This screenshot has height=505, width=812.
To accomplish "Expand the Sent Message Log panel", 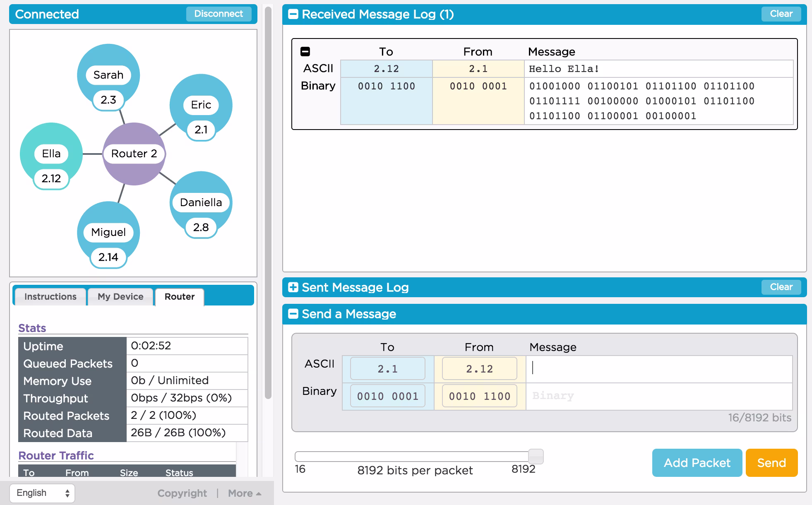I will [x=293, y=287].
